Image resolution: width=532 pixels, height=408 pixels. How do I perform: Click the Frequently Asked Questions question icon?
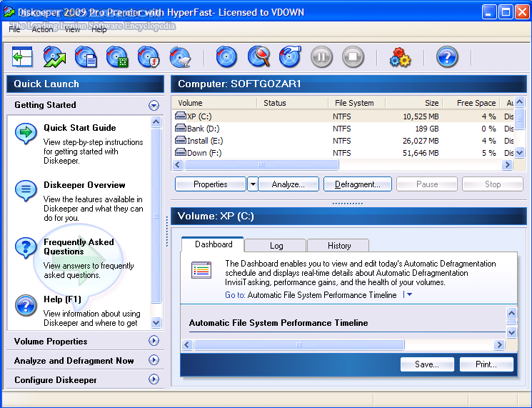tap(26, 247)
